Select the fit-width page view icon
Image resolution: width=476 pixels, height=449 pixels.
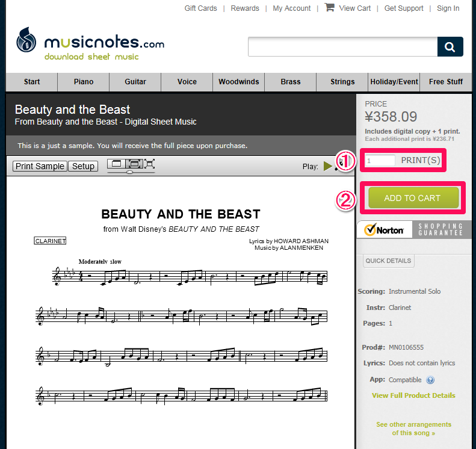[x=134, y=164]
